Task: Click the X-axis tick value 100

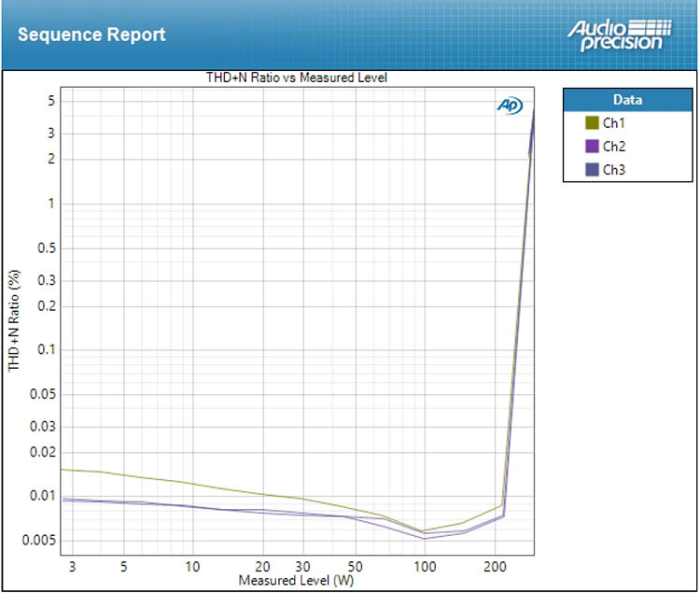Action: pos(425,567)
